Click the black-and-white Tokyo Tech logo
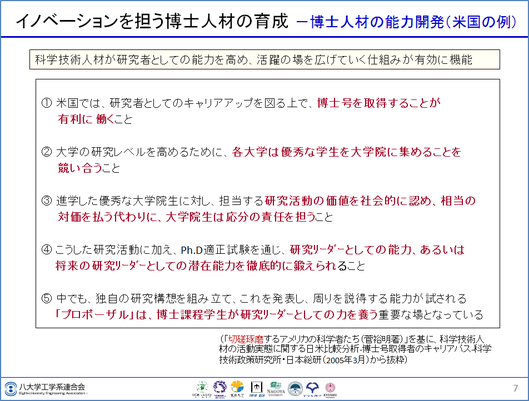Screen dimensions: 529x401 point(256,389)
